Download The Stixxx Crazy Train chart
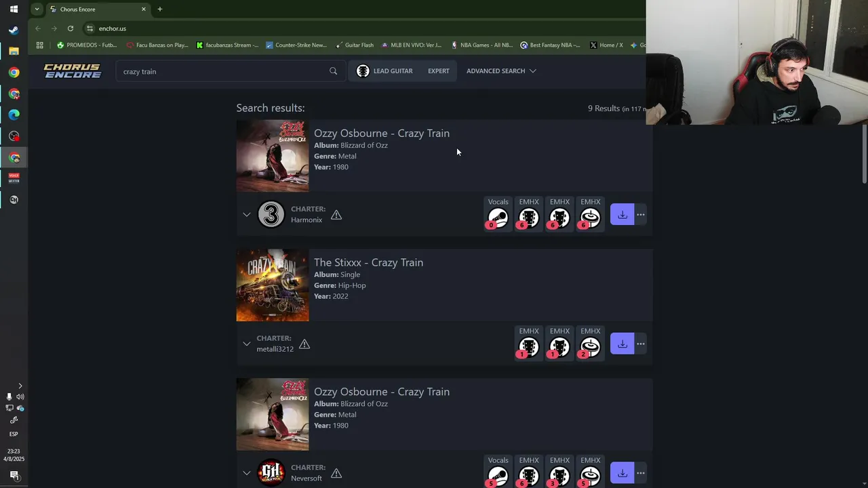Screen dimensions: 868x488 click(x=622, y=344)
